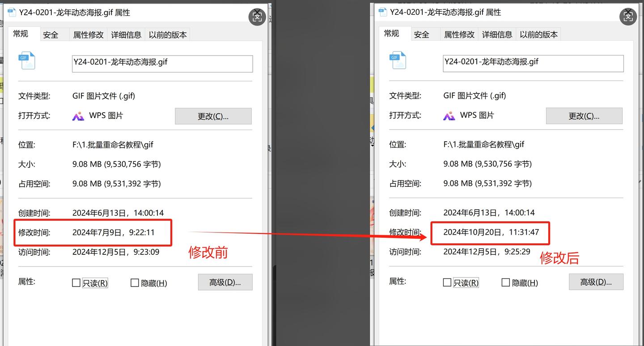Click the access time 2024年12月5日，9:23:09

pos(116,252)
